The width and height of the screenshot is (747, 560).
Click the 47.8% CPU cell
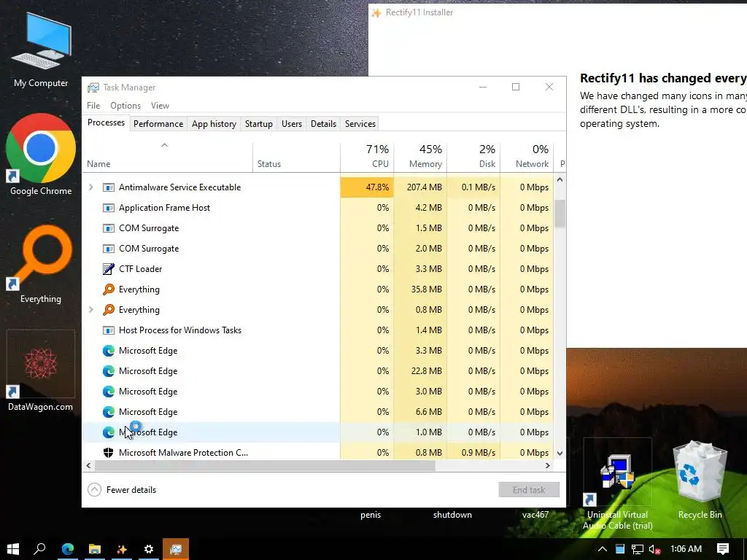[x=367, y=187]
